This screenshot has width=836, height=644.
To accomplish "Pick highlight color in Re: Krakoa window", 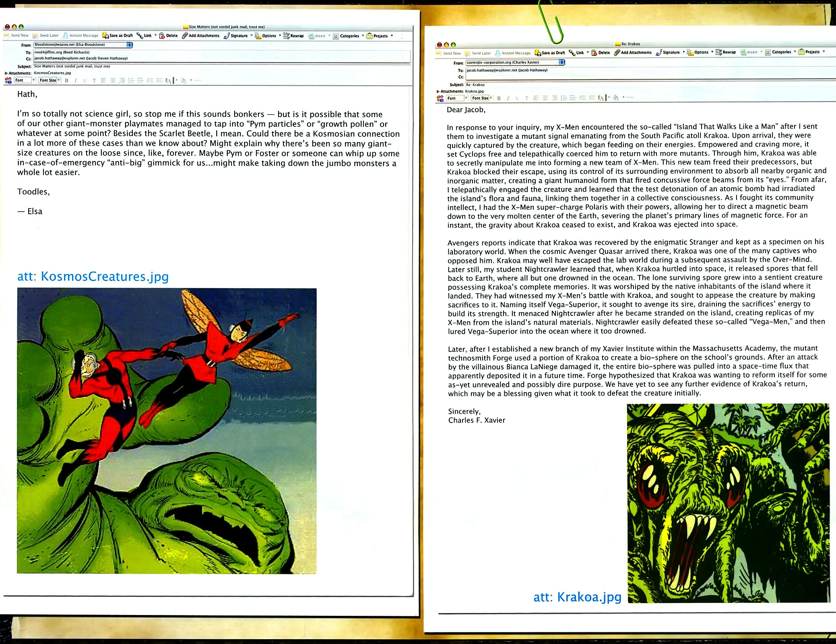I will (x=615, y=98).
